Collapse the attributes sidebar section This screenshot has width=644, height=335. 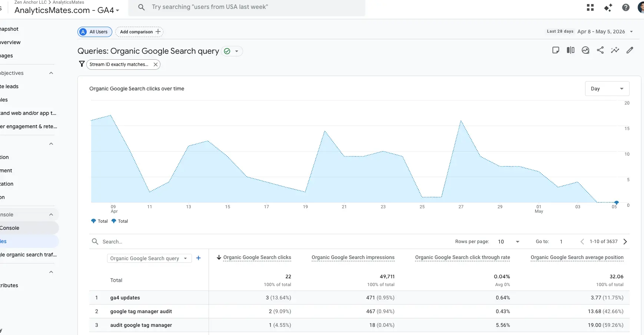coord(51,272)
